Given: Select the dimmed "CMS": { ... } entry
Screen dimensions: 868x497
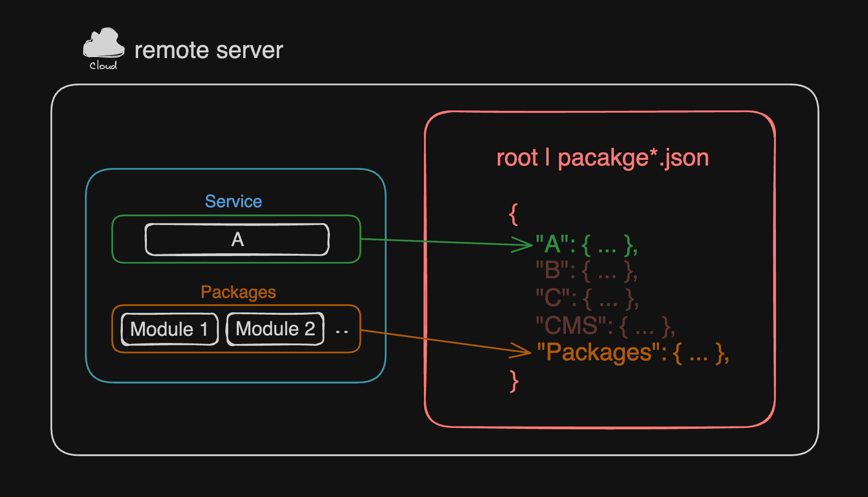Looking at the screenshot, I should [x=605, y=326].
